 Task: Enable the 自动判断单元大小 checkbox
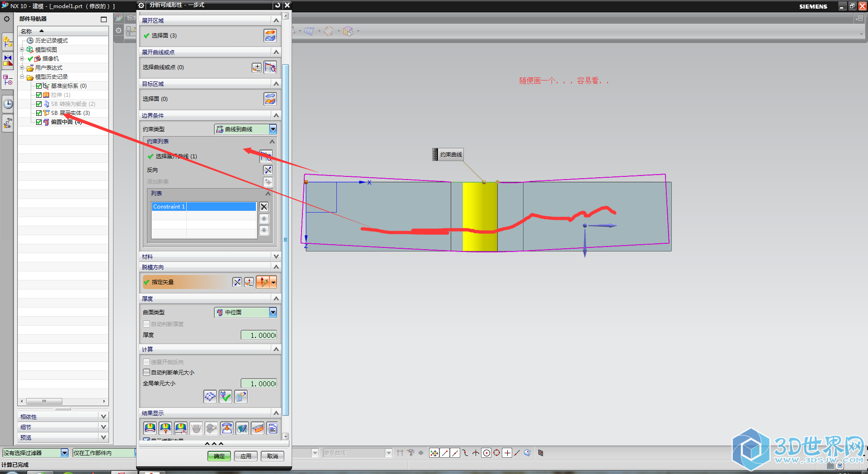click(146, 372)
